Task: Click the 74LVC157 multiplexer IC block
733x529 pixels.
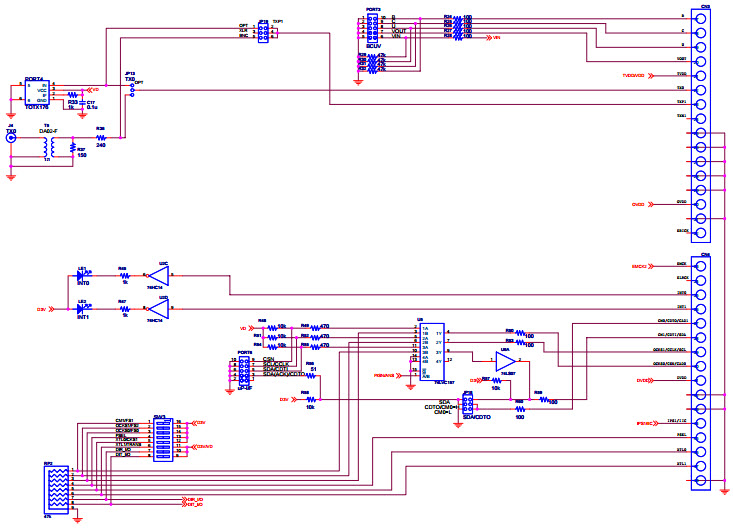Action: [432, 350]
